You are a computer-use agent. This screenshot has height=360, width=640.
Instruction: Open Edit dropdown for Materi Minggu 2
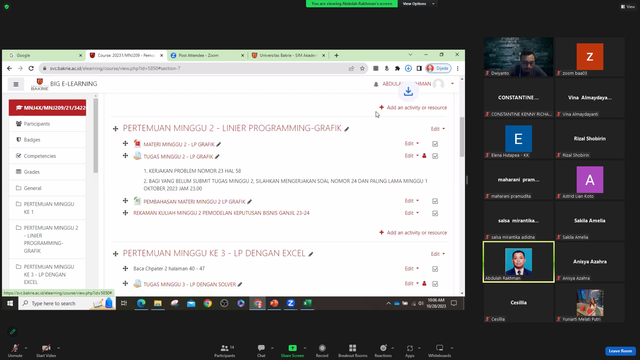(411, 143)
